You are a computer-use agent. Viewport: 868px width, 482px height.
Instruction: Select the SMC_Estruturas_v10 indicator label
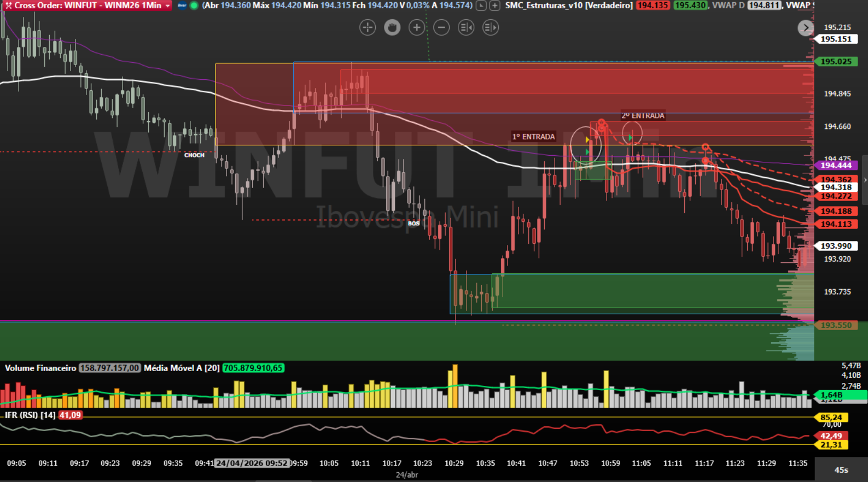click(569, 5)
